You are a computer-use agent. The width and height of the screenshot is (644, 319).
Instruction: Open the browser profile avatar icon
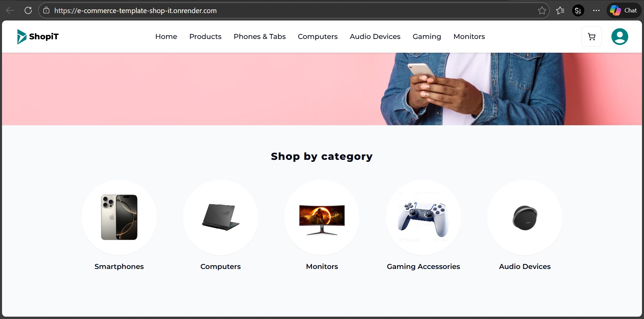tap(578, 10)
